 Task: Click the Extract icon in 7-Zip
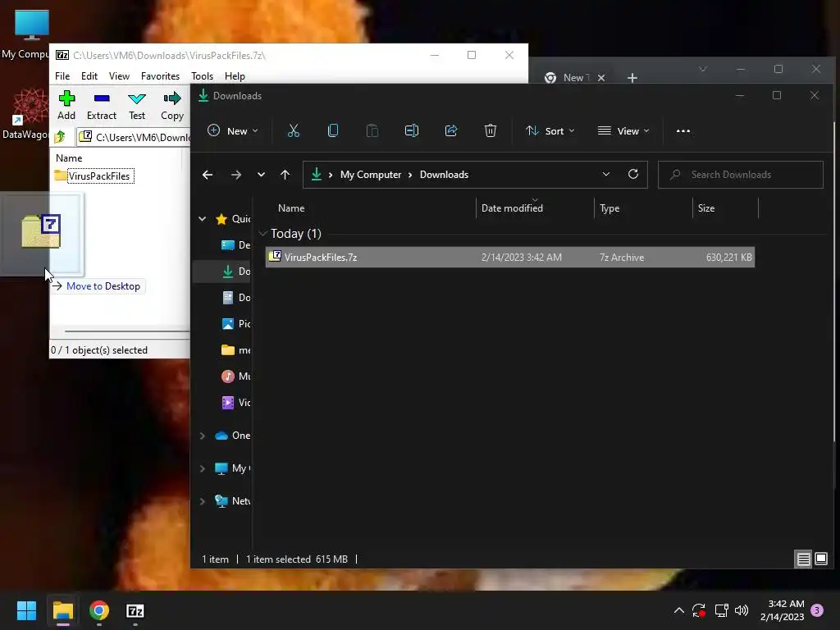coord(101,105)
